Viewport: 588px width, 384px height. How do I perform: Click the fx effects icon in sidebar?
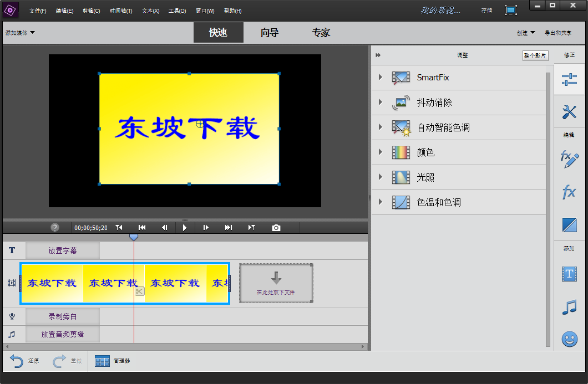tap(569, 192)
